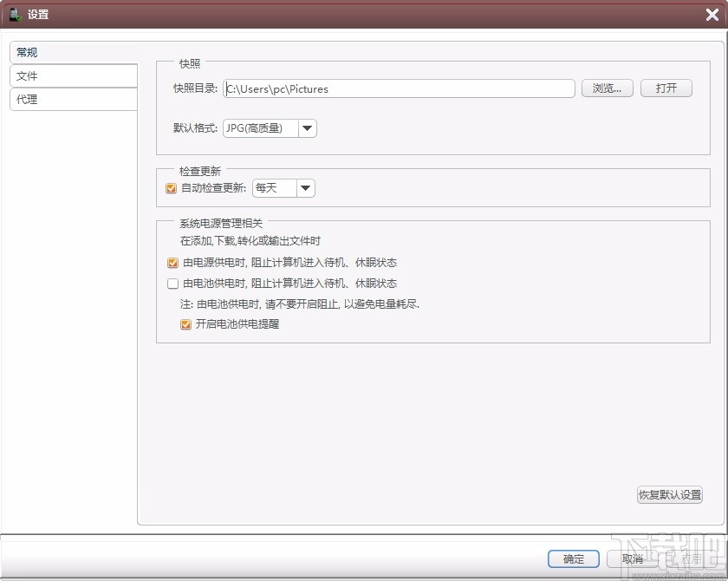Confirm settings with the 确定 button
The height and width of the screenshot is (581, 728).
pos(574,559)
